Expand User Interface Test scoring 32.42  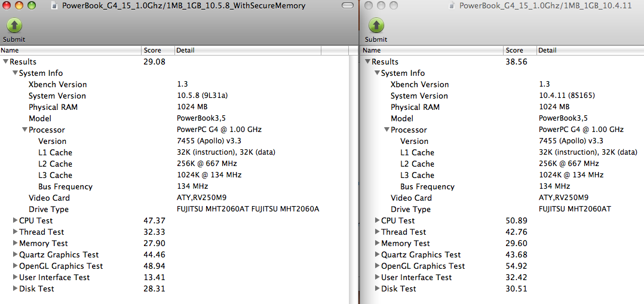tap(378, 277)
